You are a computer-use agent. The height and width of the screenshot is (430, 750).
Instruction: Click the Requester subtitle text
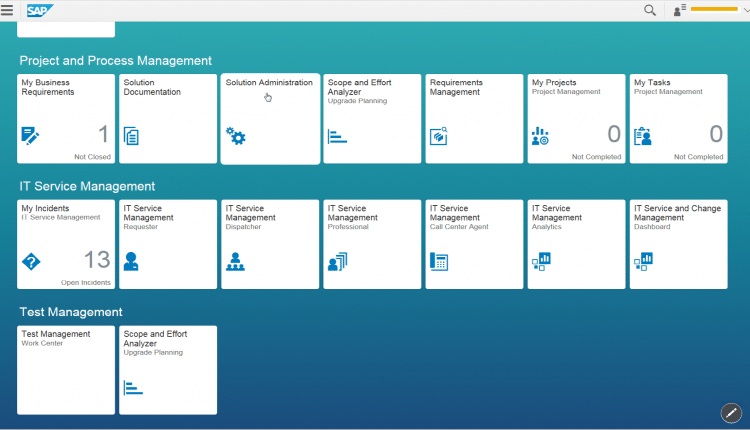point(141,227)
